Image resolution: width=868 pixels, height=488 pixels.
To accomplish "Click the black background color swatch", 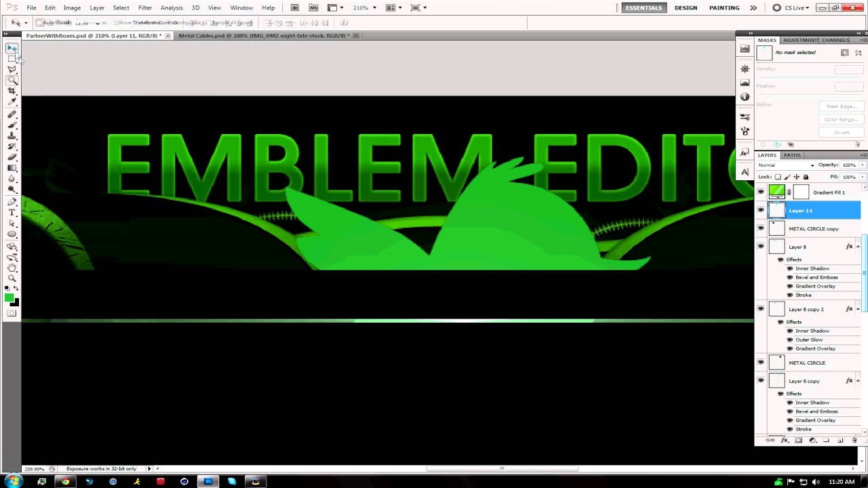I will 15,303.
